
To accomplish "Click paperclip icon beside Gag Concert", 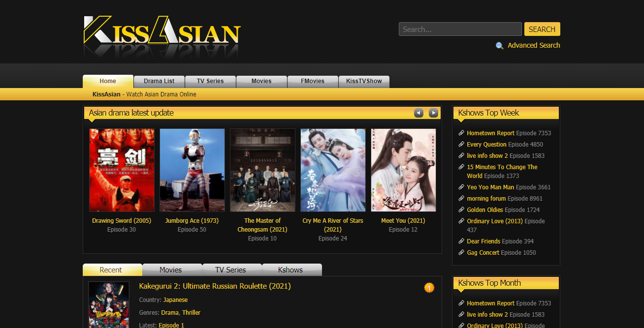I will (x=461, y=253).
